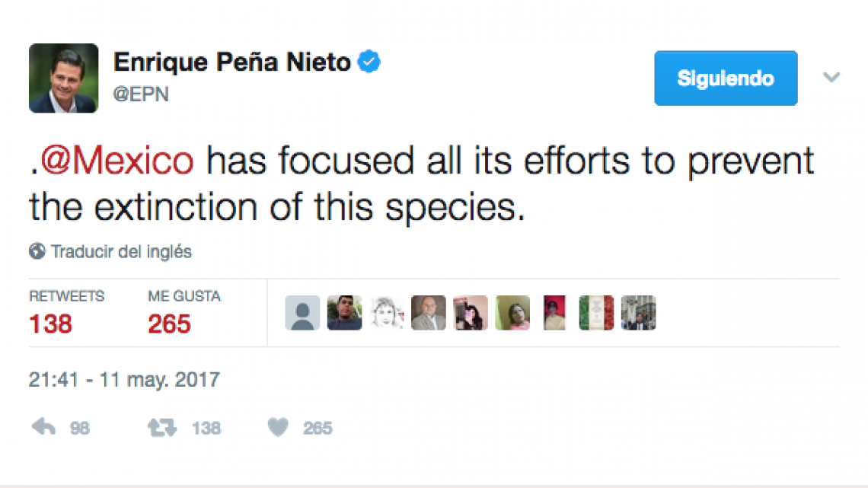868x488 pixels.
Task: Click the retweet icon below the tweet
Action: tap(161, 427)
